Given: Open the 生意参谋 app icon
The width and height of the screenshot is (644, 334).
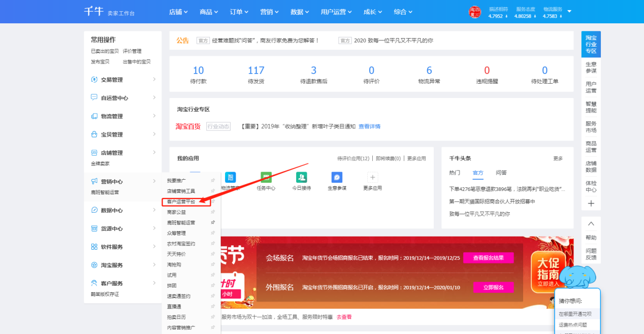Looking at the screenshot, I should pos(337,177).
